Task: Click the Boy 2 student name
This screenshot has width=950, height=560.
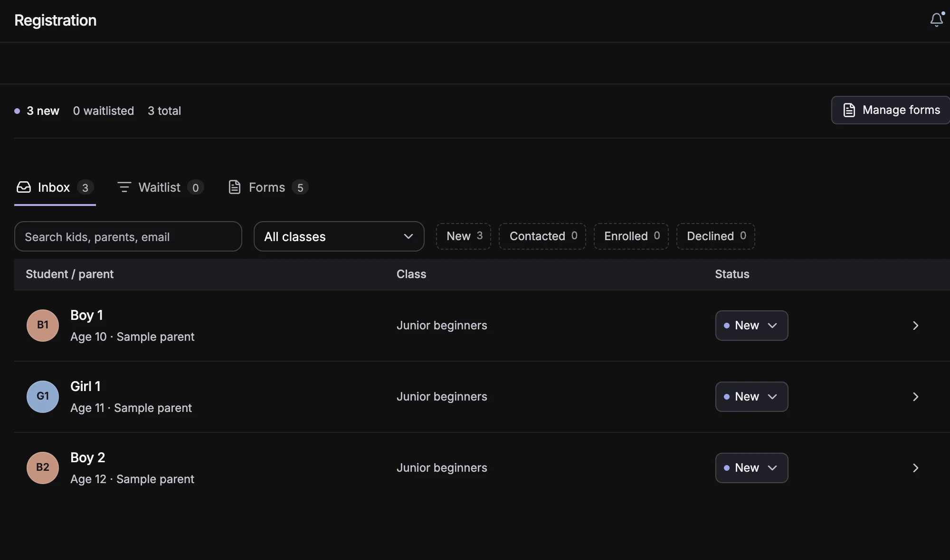Action: (88, 457)
